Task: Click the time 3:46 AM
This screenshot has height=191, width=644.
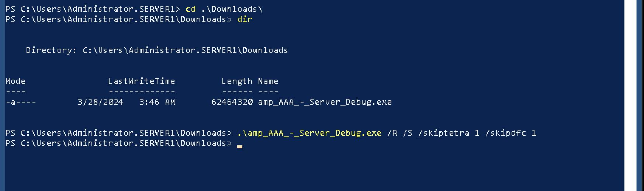Action: (x=157, y=102)
